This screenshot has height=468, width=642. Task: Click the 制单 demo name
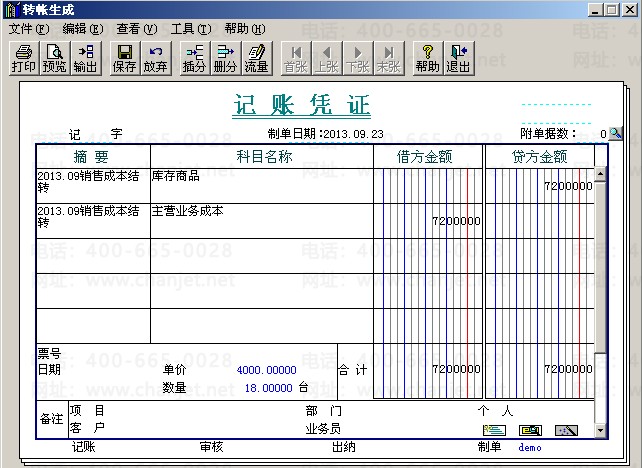530,447
